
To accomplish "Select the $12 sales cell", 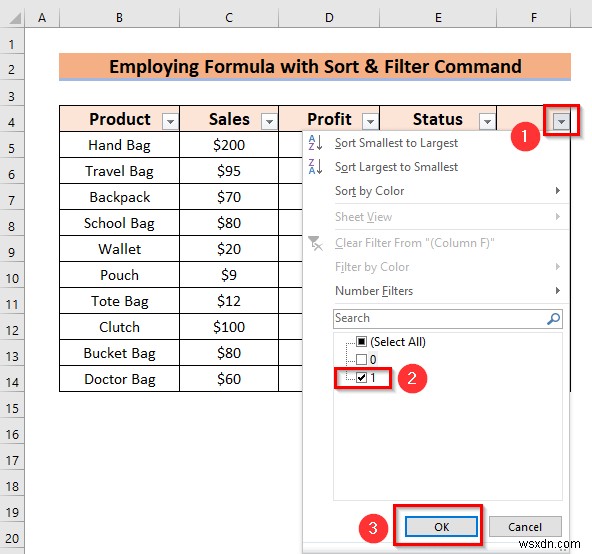I will click(229, 301).
